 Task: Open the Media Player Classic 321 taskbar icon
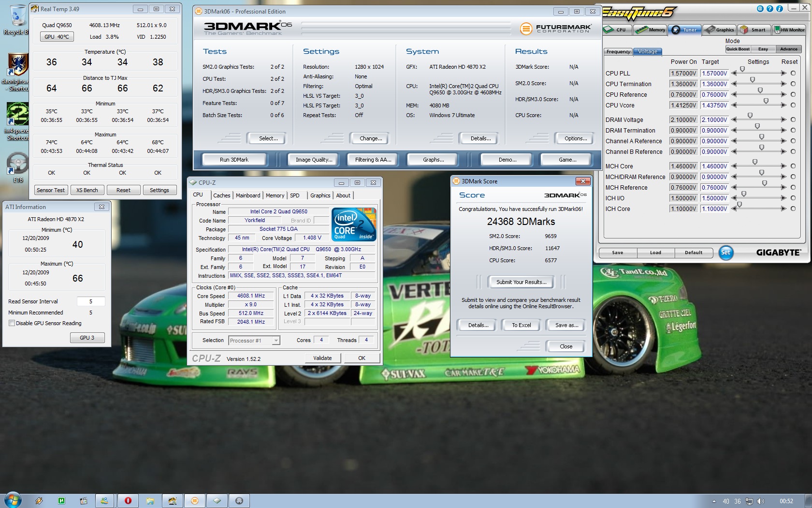pyautogui.click(x=83, y=501)
